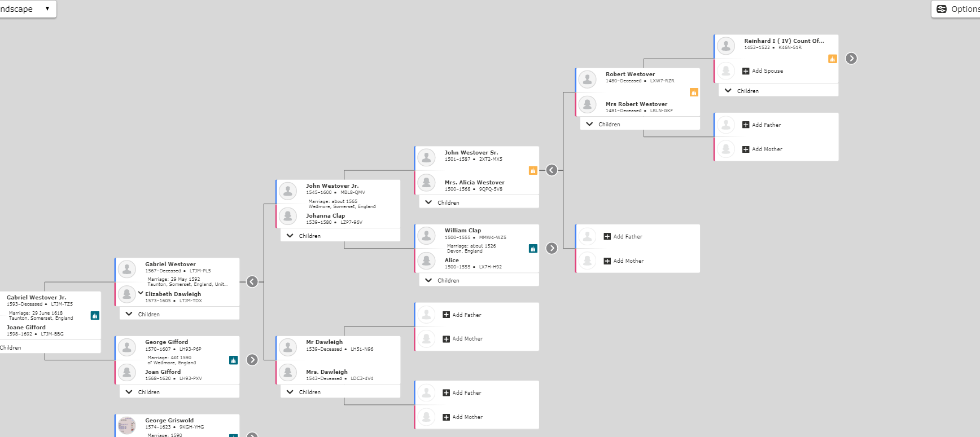Select the teal temple icon on George Gifford's card
The height and width of the screenshot is (437, 980).
233,359
